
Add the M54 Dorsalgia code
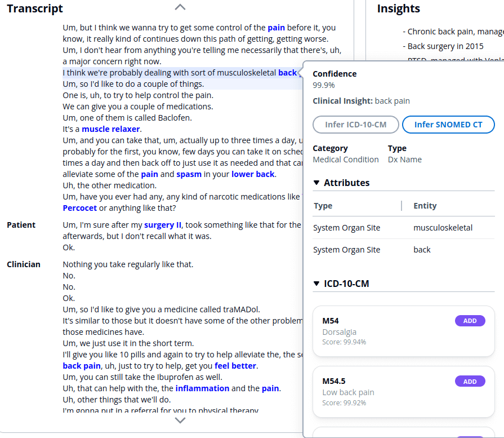[x=470, y=321]
